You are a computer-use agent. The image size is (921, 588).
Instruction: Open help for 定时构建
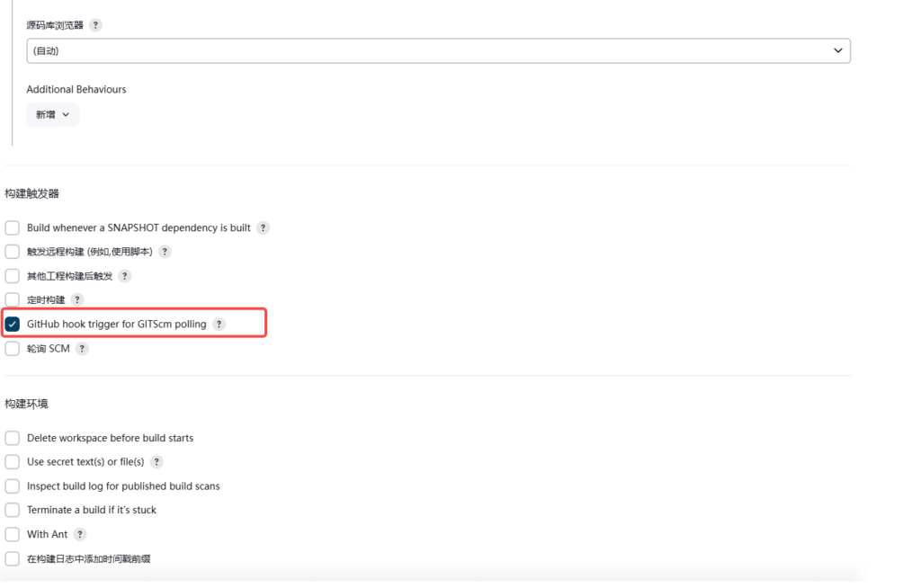click(77, 300)
